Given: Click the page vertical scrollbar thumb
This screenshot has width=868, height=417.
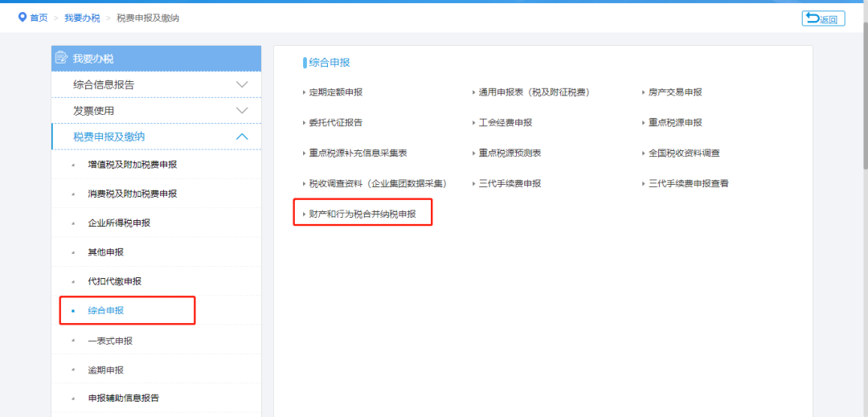Looking at the screenshot, I should 865,94.
